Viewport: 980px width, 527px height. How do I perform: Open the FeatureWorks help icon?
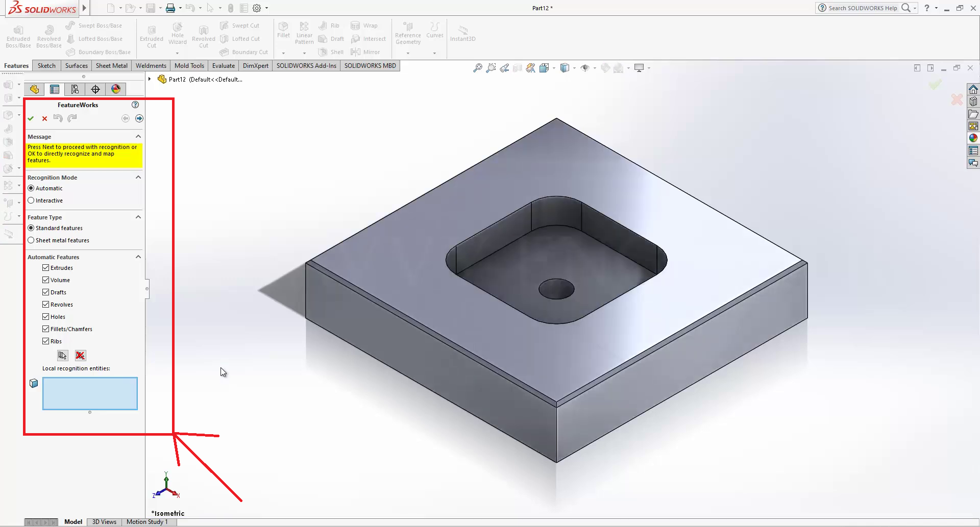coord(135,105)
